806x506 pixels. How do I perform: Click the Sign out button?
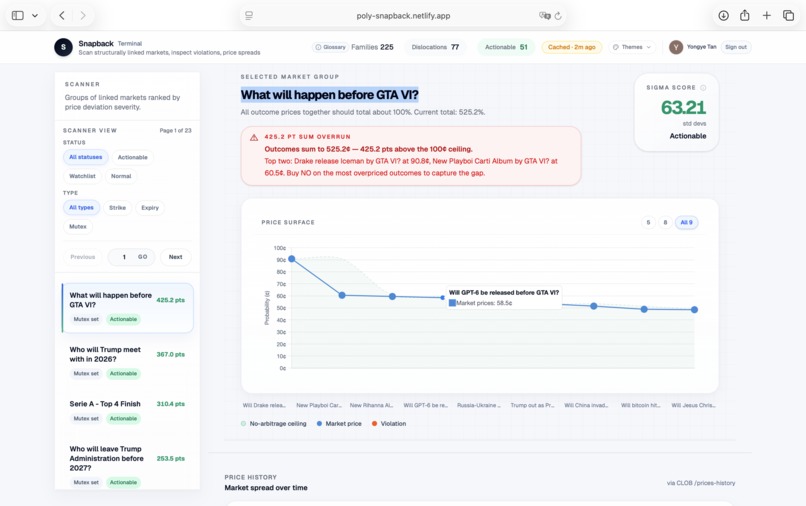[x=736, y=47]
